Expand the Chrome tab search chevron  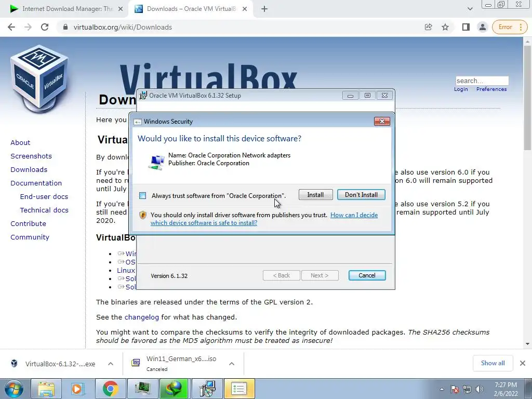click(470, 9)
